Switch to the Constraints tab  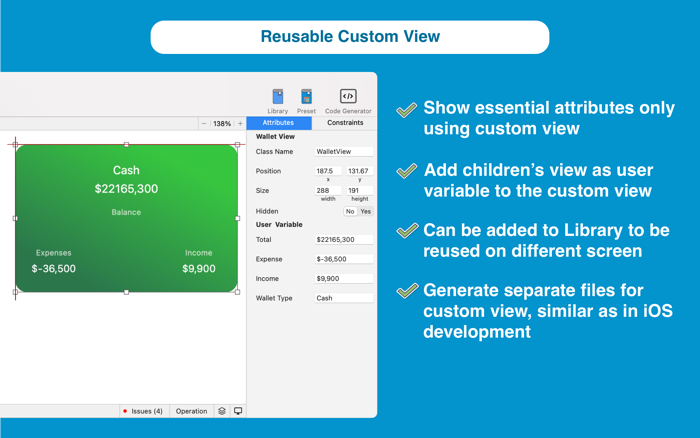click(345, 123)
